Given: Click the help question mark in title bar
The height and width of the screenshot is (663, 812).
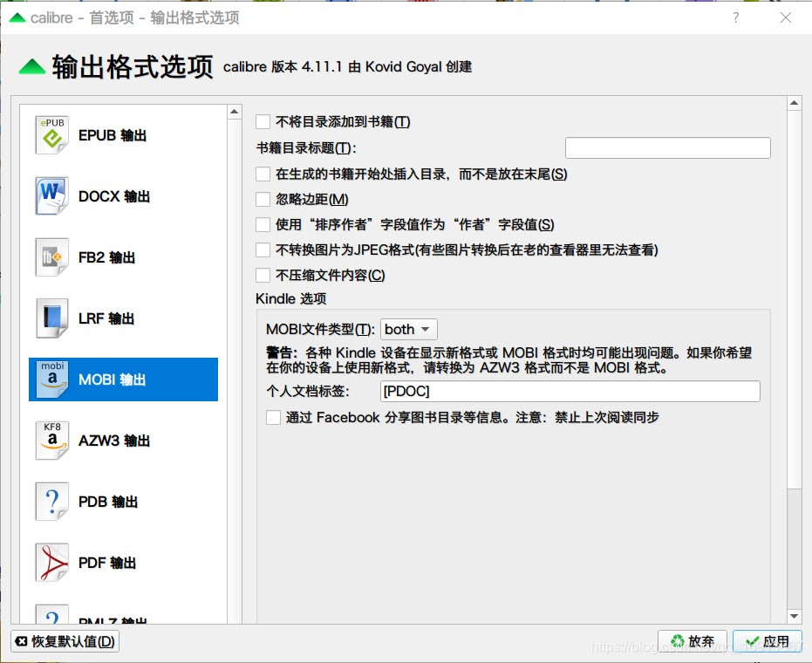Looking at the screenshot, I should click(x=736, y=17).
